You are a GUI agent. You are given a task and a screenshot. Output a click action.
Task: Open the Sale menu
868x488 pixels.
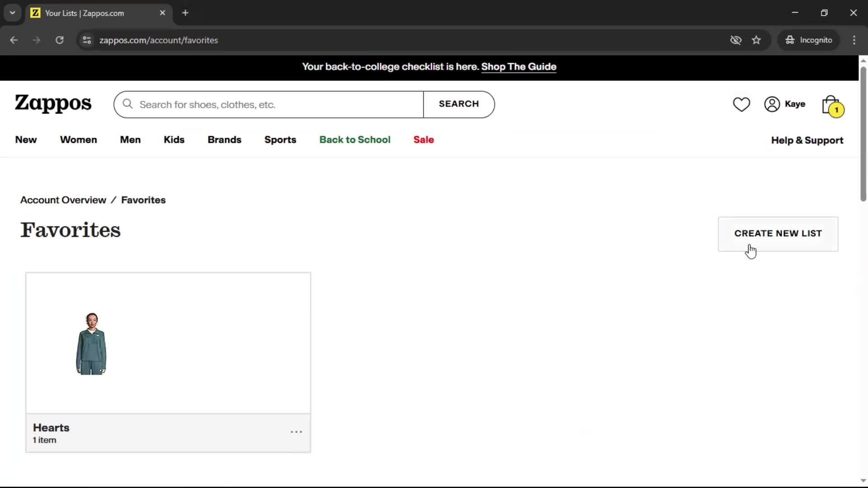(424, 140)
